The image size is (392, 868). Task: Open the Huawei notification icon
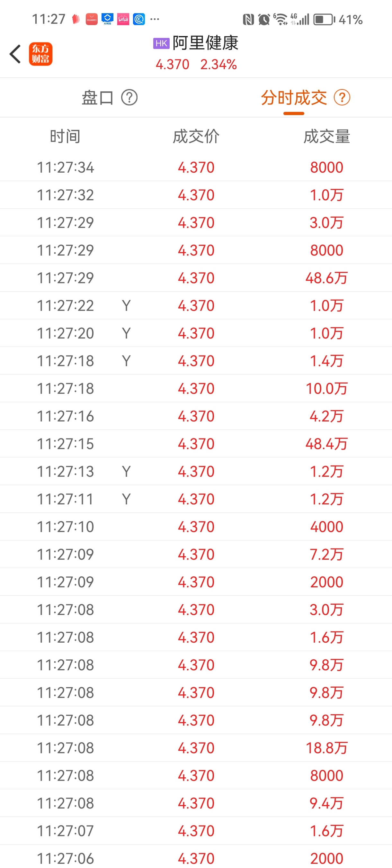92,19
